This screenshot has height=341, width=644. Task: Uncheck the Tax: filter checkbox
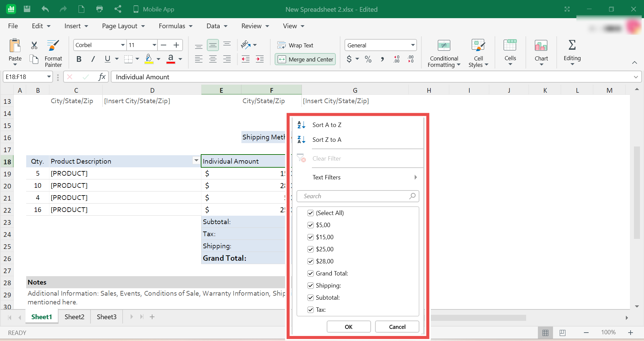(x=311, y=310)
